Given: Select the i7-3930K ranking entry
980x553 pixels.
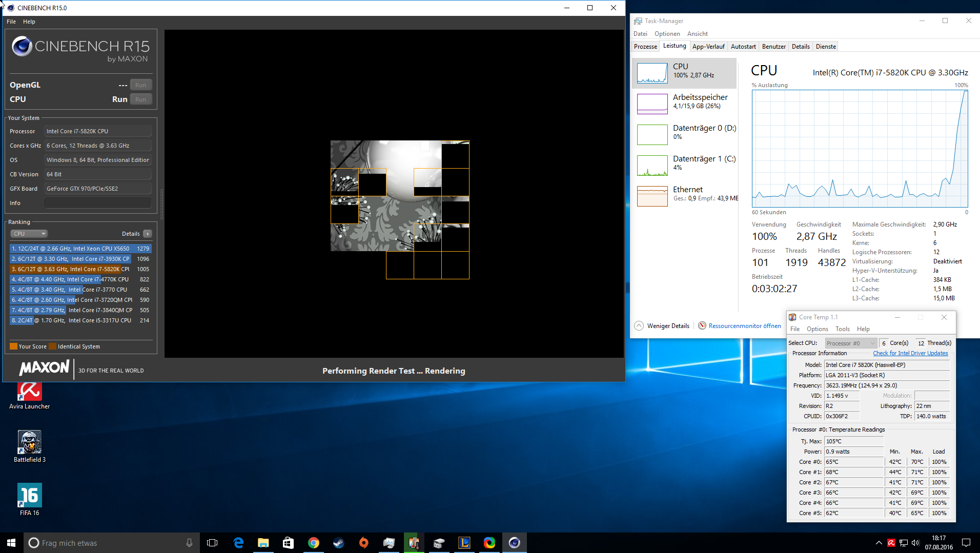Looking at the screenshot, I should pyautogui.click(x=80, y=259).
